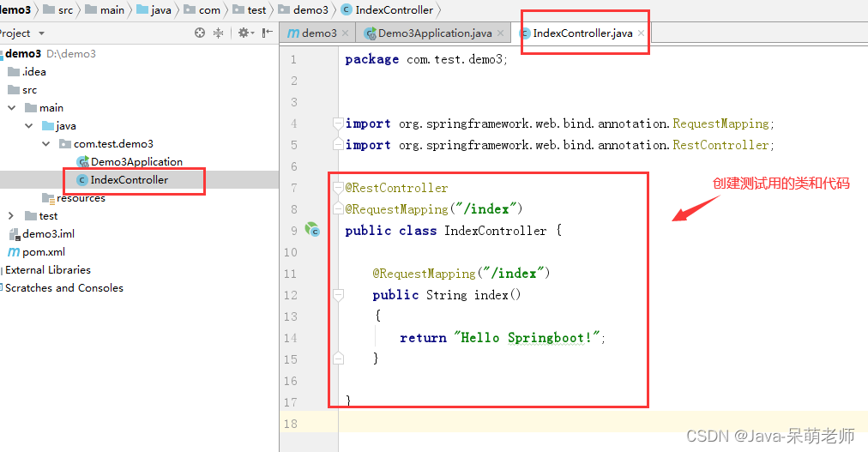Fold the annotations at line 7

pyautogui.click(x=338, y=188)
